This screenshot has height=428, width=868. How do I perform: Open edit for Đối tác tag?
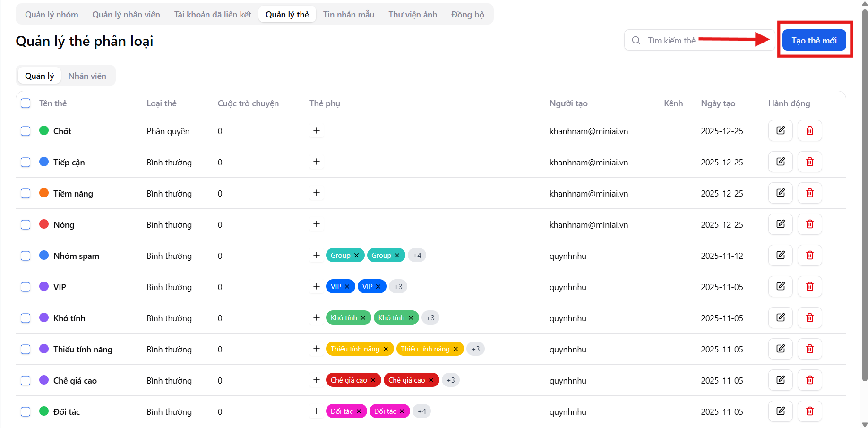(780, 411)
